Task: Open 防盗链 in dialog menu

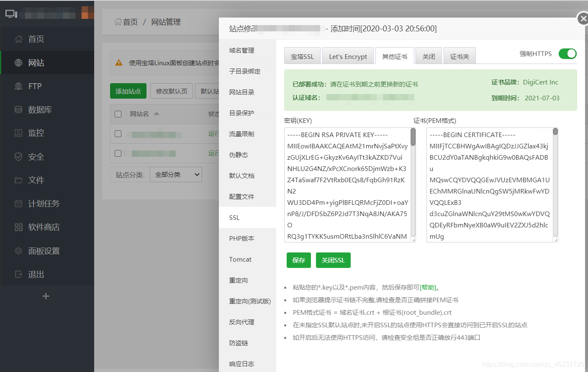Action: 247,343
